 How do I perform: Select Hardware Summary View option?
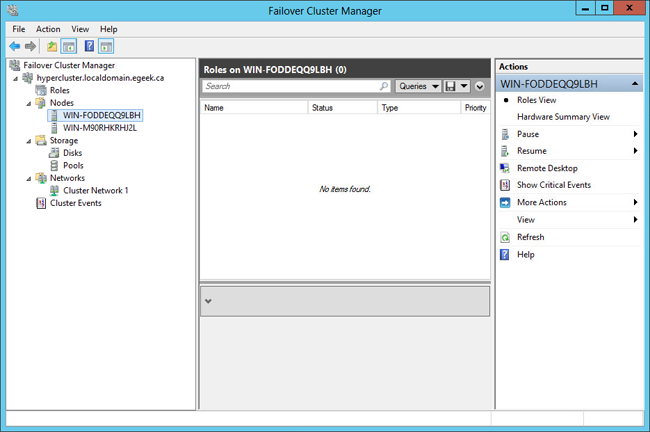tap(563, 117)
